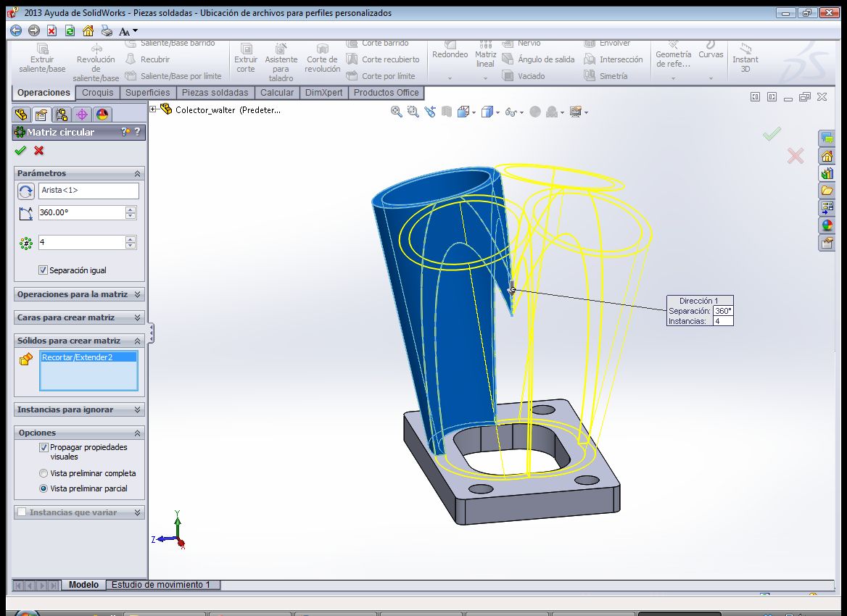847x616 pixels.
Task: Open the ConfigurationManager tab
Action: coord(61,115)
